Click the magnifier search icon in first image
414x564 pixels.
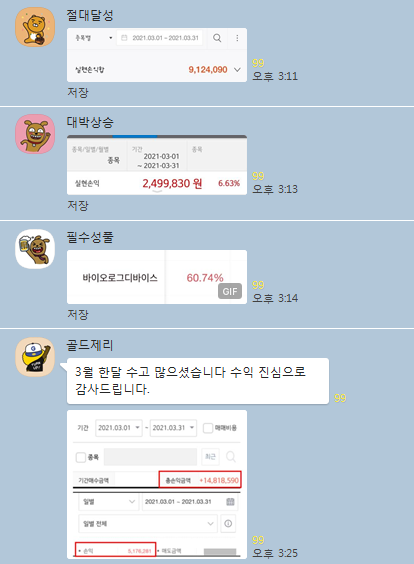coord(217,38)
